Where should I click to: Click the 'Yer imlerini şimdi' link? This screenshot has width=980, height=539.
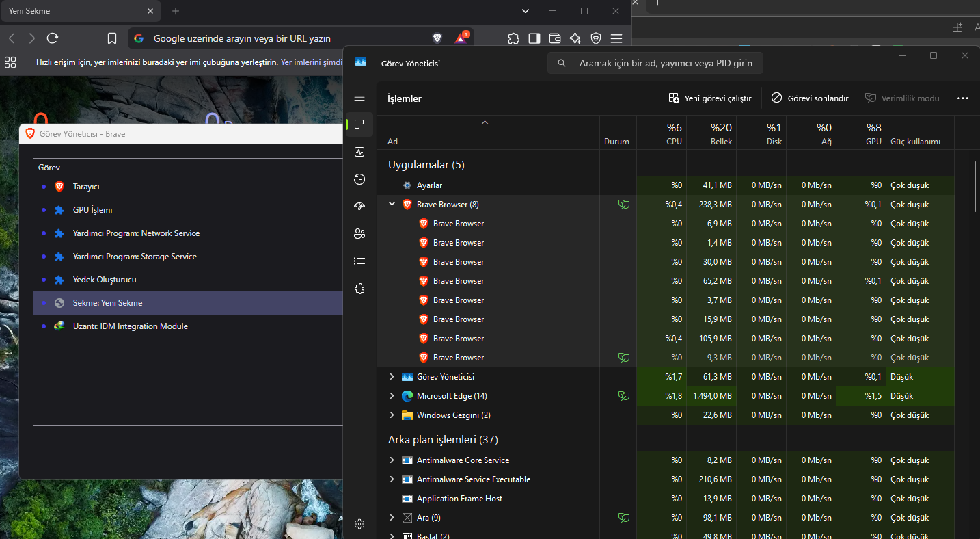pyautogui.click(x=312, y=62)
